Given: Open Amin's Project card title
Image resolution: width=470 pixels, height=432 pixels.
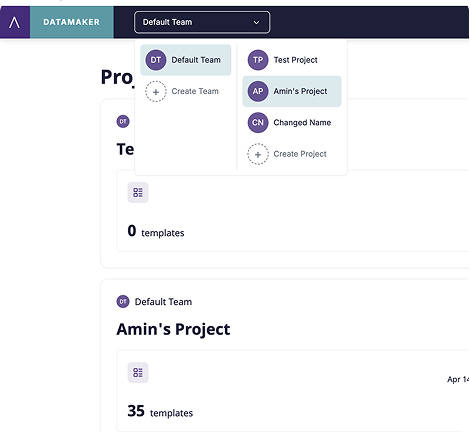Looking at the screenshot, I should click(x=173, y=329).
